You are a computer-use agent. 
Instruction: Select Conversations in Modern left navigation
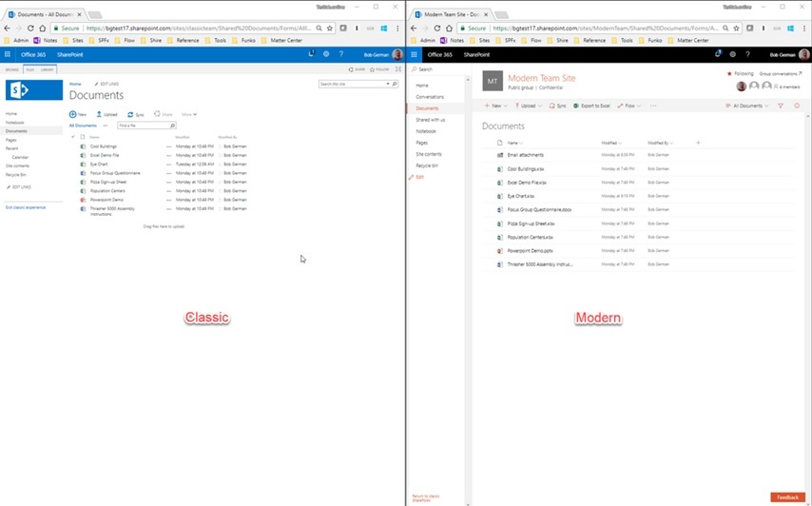[430, 97]
